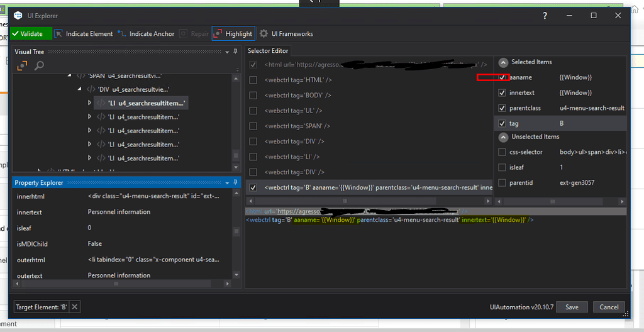Uncheck the parentclass attribute checkbox
Image resolution: width=644 pixels, height=332 pixels.
click(x=502, y=108)
